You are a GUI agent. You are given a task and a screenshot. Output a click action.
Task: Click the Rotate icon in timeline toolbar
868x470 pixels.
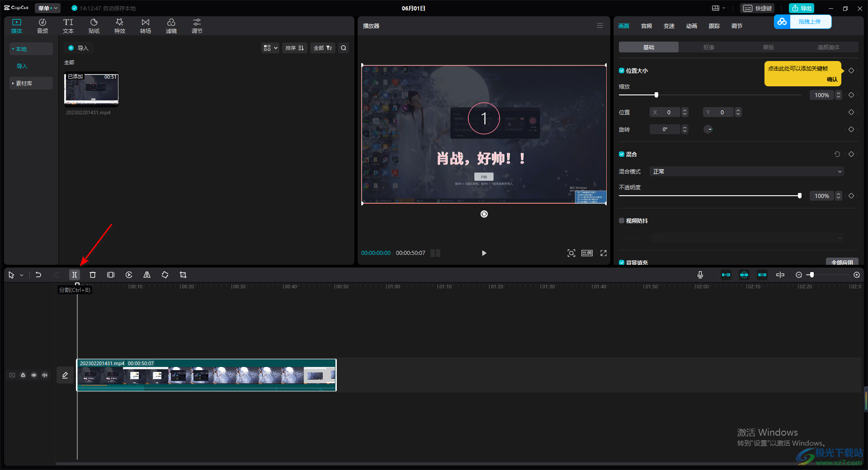click(165, 275)
